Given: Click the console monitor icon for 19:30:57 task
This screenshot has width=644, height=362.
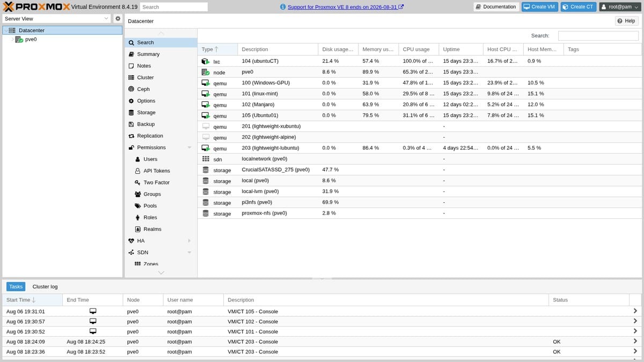Looking at the screenshot, I should (x=93, y=321).
